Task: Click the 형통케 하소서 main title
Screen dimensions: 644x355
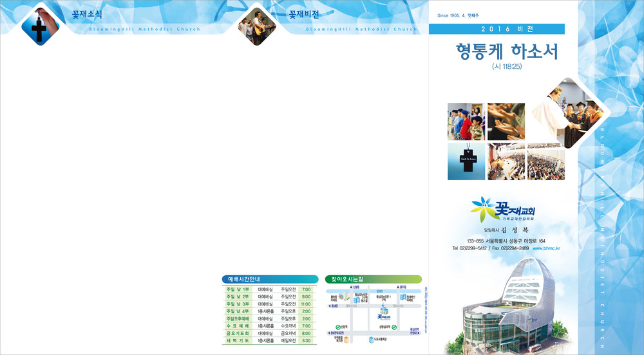Action: tap(507, 51)
